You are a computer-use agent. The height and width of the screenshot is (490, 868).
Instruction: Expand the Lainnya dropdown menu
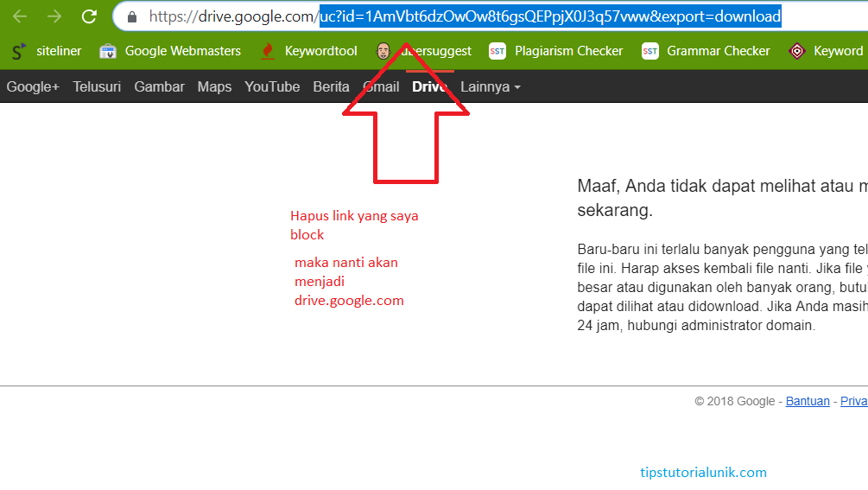tap(491, 87)
